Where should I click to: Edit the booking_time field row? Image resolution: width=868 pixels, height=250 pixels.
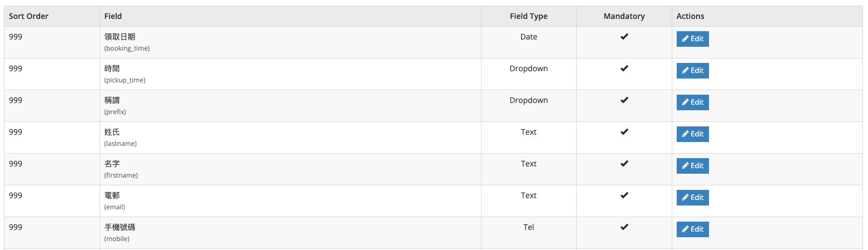(692, 39)
